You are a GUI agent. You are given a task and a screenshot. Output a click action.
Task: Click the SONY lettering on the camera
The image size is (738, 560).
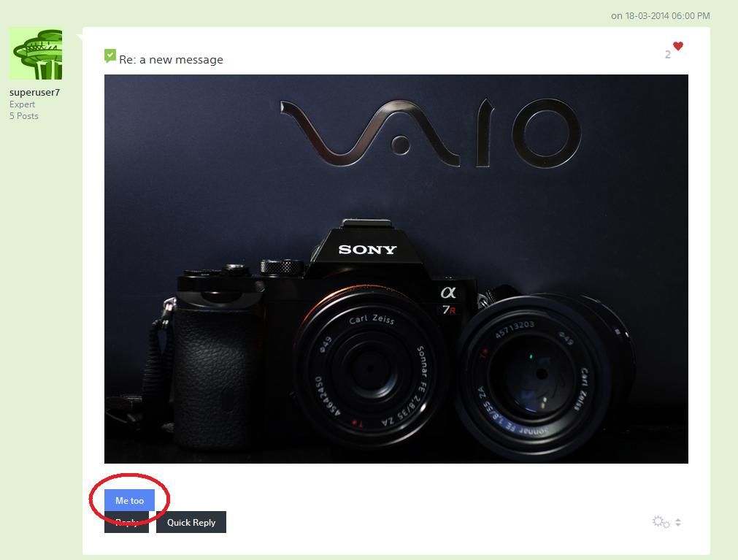(x=367, y=250)
